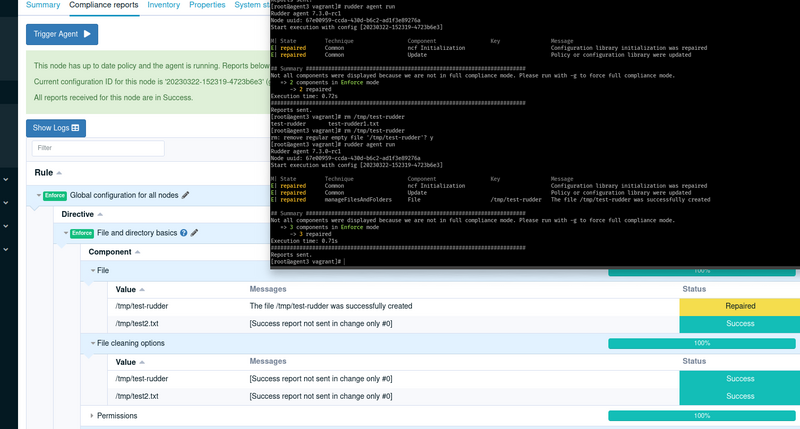Collapse File and directory basics directive
The image size is (800, 429).
coord(66,233)
